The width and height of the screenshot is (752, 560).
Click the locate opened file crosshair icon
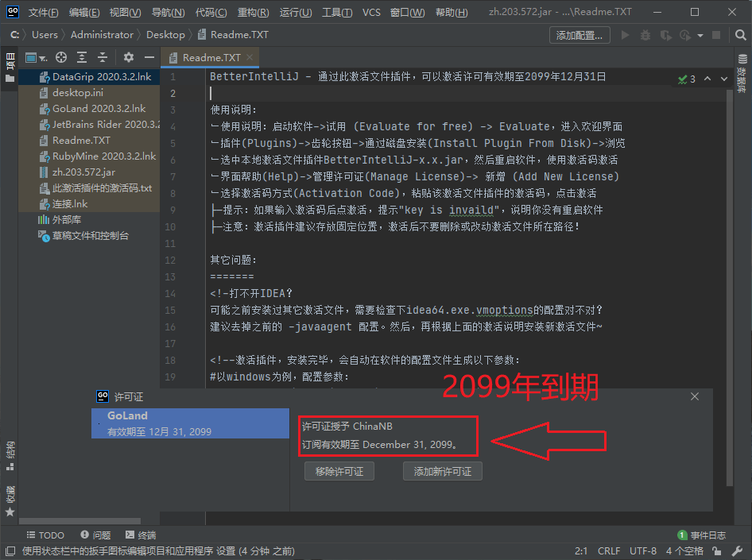click(61, 57)
